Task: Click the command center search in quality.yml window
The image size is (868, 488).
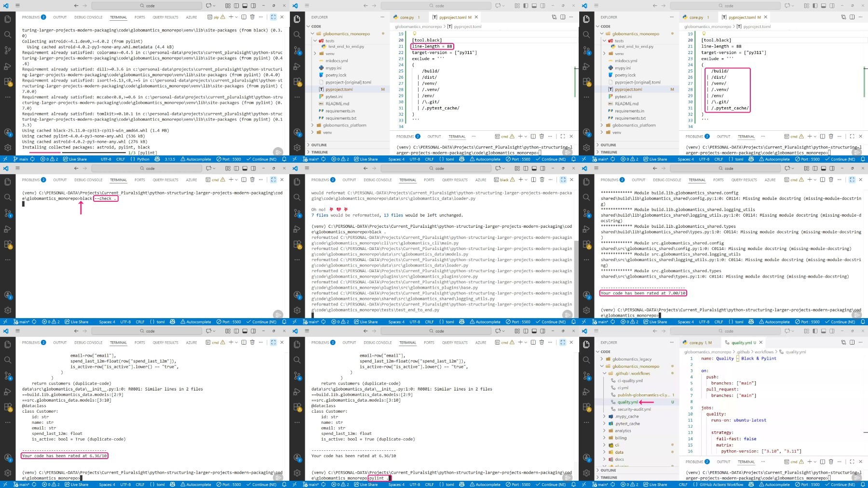Action: click(x=725, y=331)
